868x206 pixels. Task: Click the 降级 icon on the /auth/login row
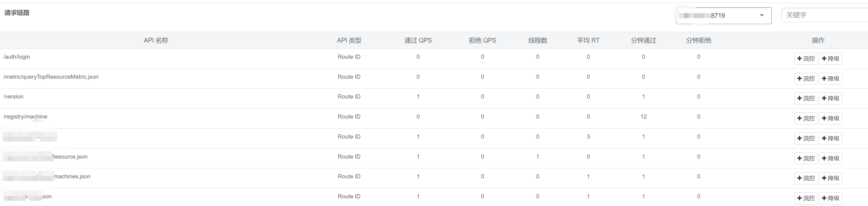click(831, 58)
